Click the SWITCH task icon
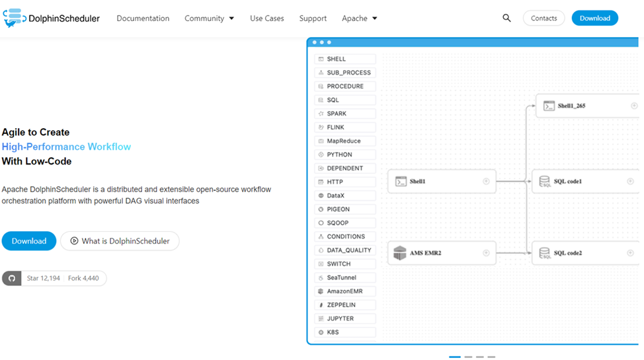Image resolution: width=644 pixels, height=360 pixels. pos(321,264)
